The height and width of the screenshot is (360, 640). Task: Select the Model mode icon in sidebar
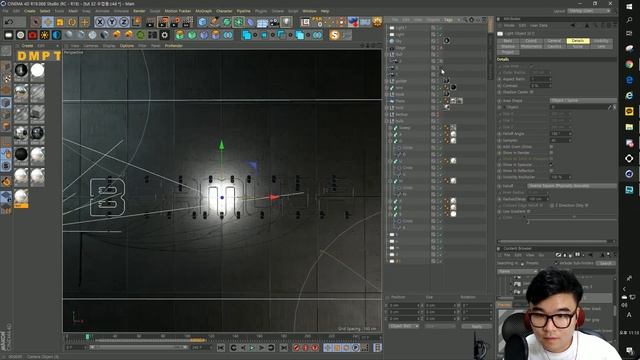(x=6, y=67)
